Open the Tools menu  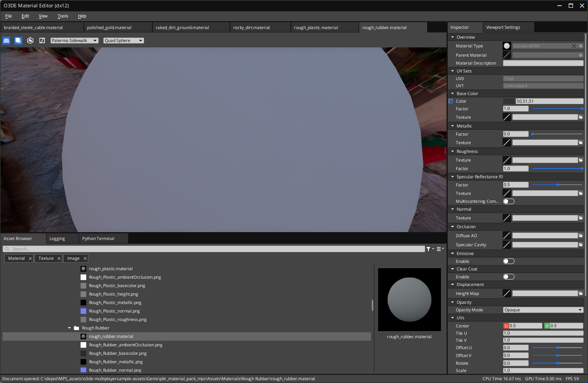click(63, 16)
